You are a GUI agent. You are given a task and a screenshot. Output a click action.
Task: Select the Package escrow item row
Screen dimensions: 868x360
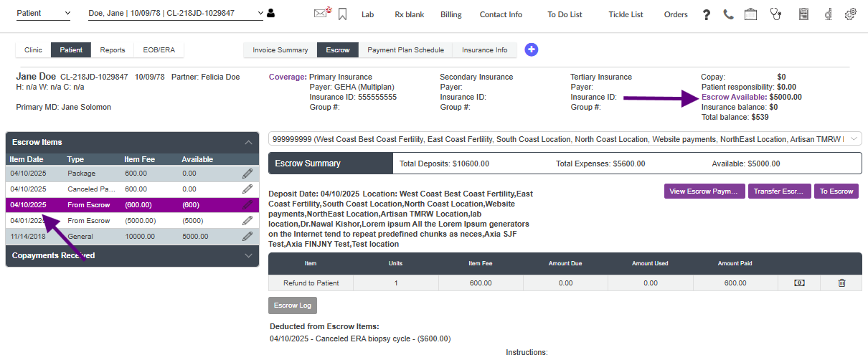122,174
